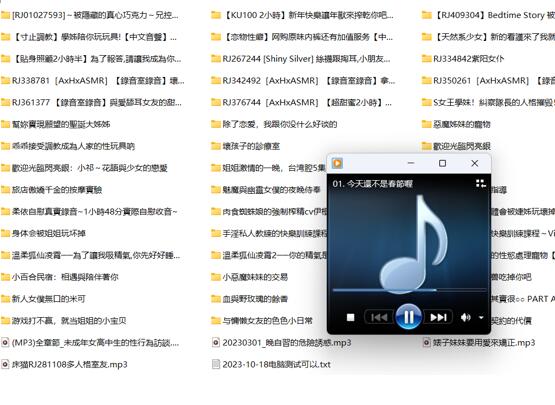Select the folder name 歡迎光臨閃亮銀：小祁
555x405 pixels.
(x=89, y=168)
